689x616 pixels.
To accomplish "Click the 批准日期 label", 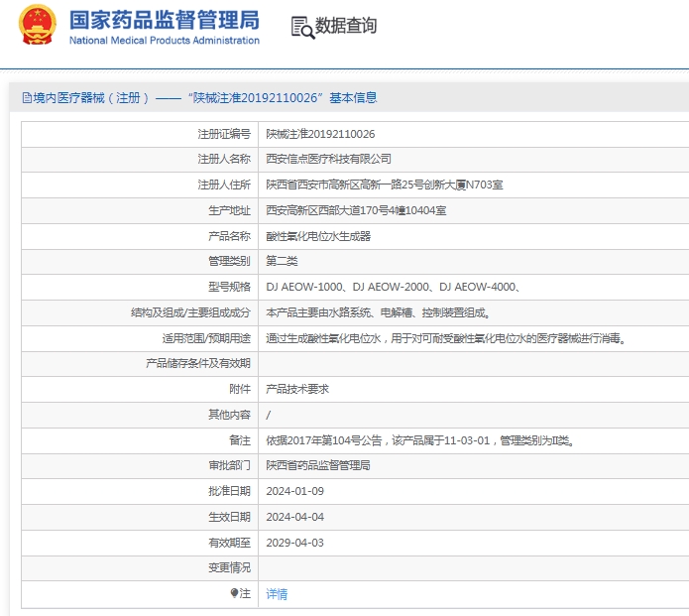I will pyautogui.click(x=229, y=491).
